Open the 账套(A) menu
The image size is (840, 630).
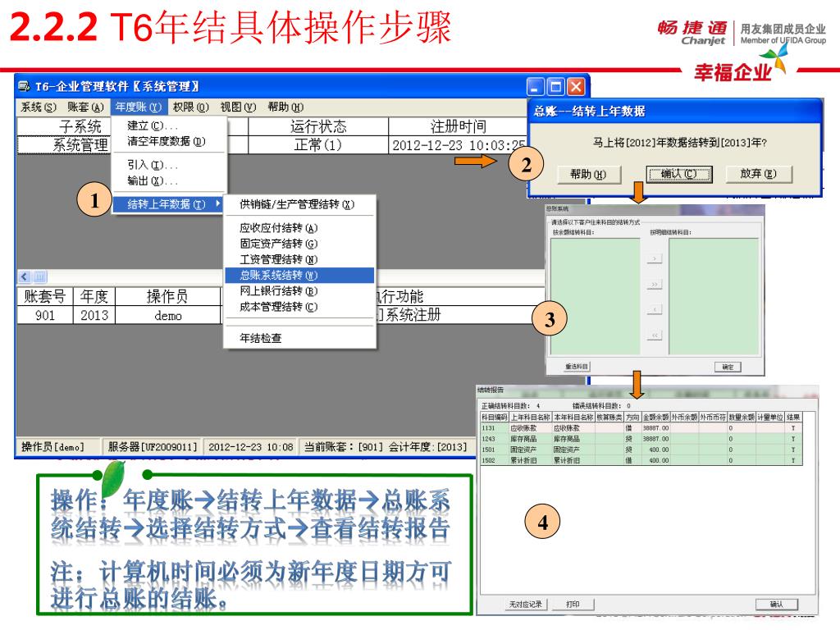pyautogui.click(x=85, y=107)
